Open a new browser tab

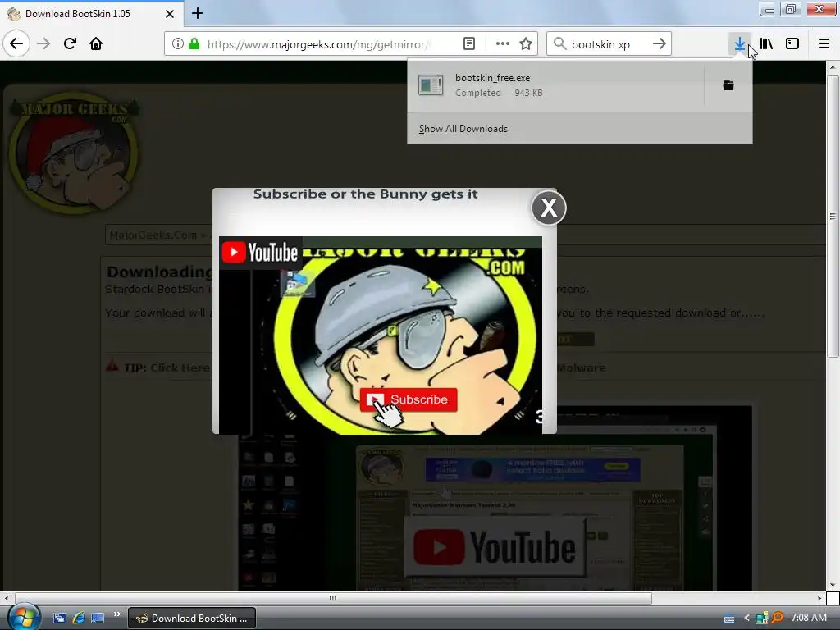pyautogui.click(x=198, y=13)
